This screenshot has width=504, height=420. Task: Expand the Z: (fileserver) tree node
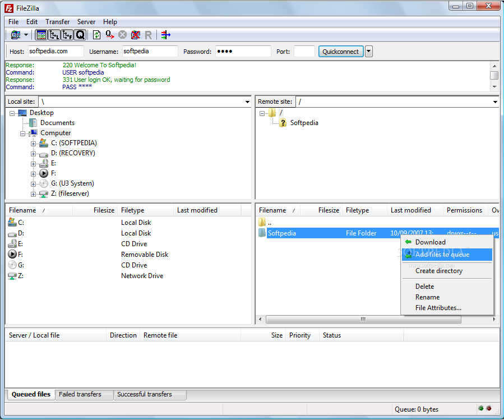point(33,194)
